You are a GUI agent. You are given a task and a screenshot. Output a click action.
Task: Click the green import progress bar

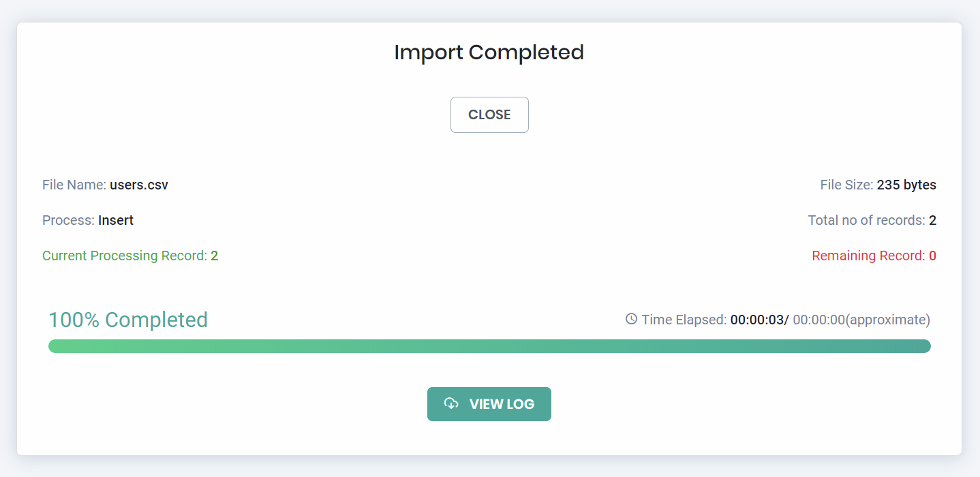coord(489,346)
